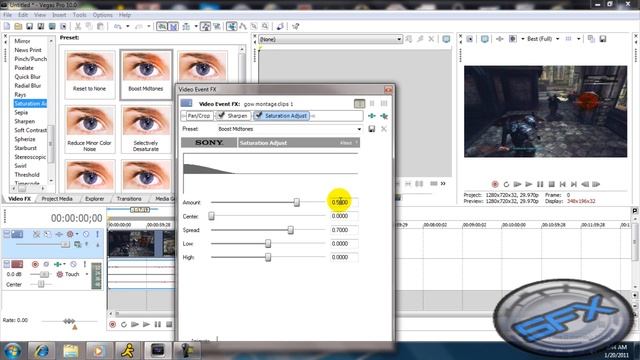Click the Cut scissors toolbar icon
The image size is (640, 360).
tap(78, 27)
